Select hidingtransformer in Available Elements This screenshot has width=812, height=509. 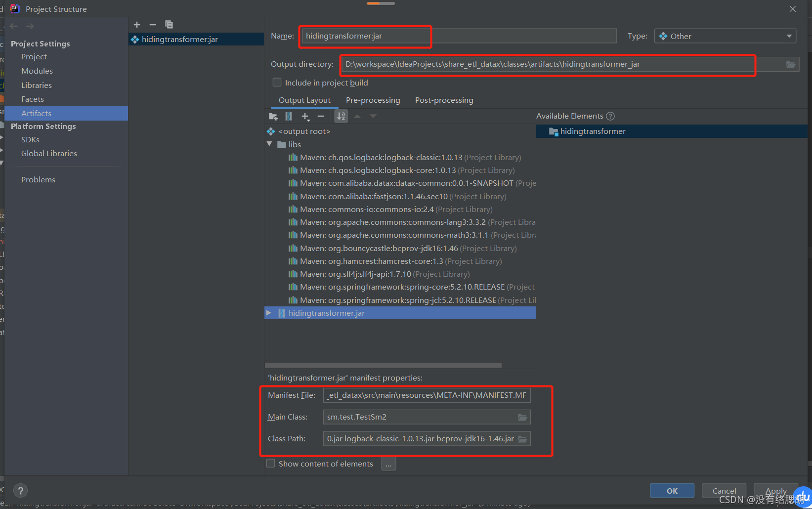point(672,131)
